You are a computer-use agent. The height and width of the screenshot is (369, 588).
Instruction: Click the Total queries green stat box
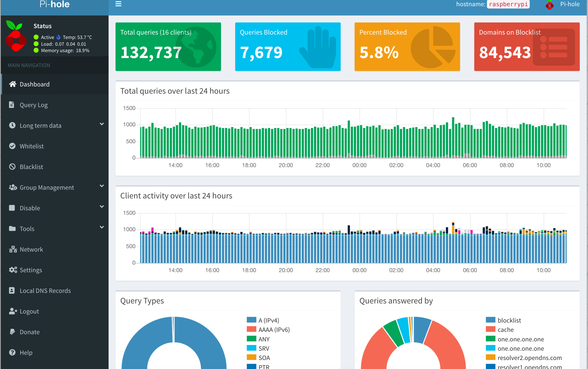pyautogui.click(x=168, y=47)
